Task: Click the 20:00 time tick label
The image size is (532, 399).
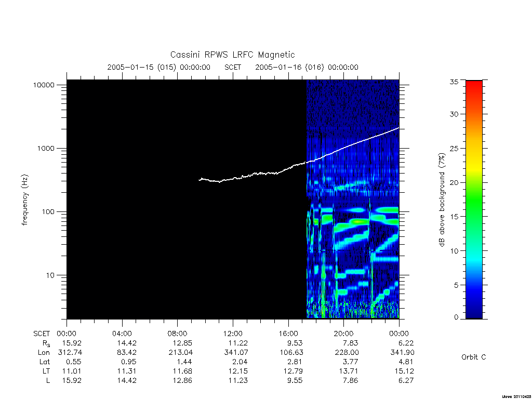Action: pos(344,334)
